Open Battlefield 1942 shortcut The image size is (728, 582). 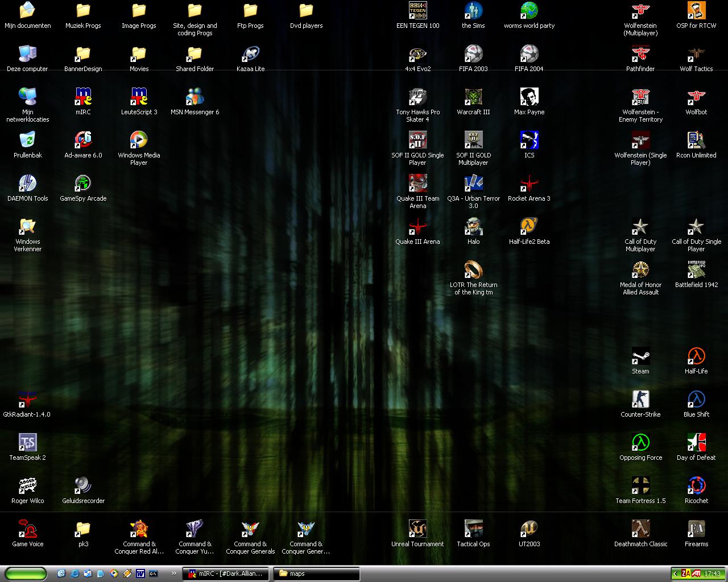[x=696, y=269]
